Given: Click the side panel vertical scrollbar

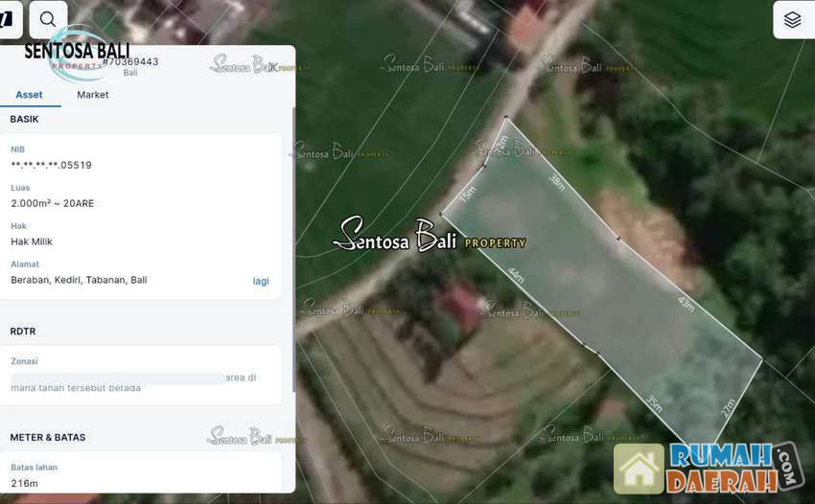Looking at the screenshot, I should [292, 249].
